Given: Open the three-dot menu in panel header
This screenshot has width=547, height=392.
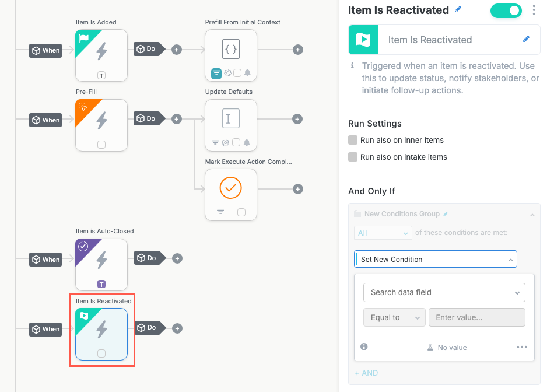Looking at the screenshot, I should point(534,10).
